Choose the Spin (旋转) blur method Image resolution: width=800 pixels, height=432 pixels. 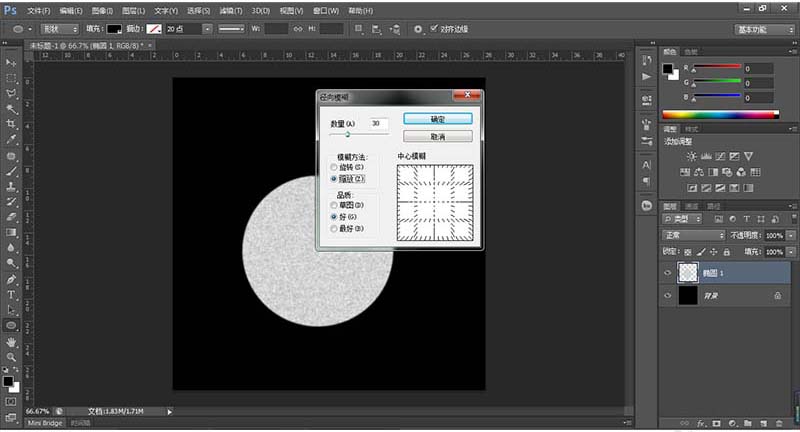click(335, 167)
